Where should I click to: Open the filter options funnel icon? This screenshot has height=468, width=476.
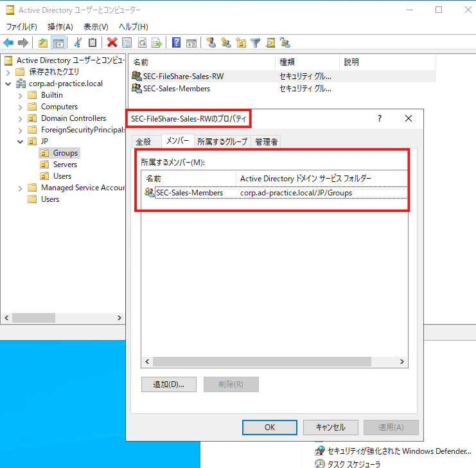(x=256, y=43)
